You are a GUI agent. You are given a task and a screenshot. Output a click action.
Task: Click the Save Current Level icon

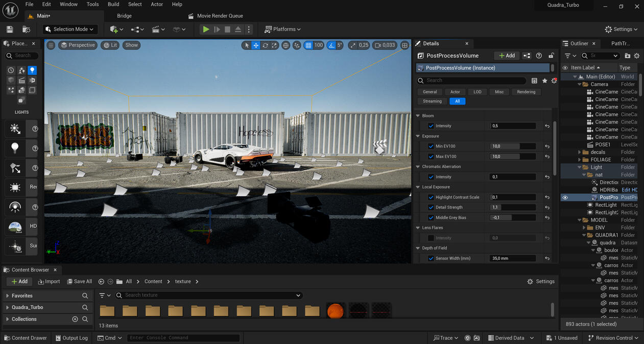coord(9,29)
